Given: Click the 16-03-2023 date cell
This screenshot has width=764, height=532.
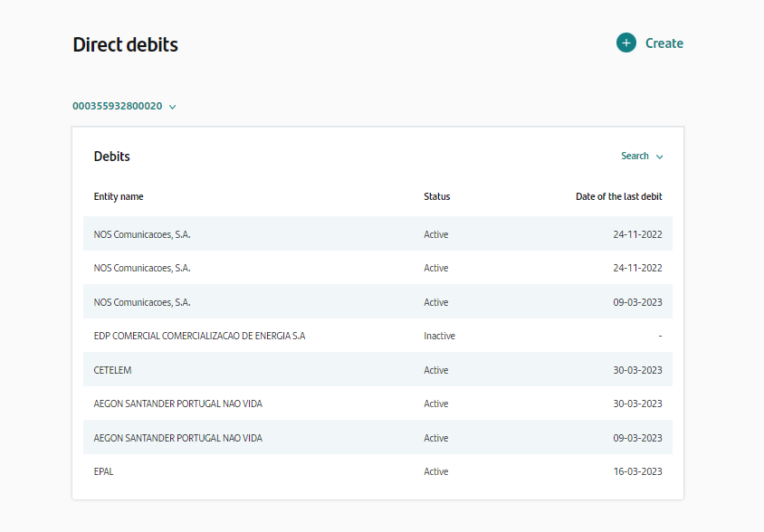Looking at the screenshot, I should tap(637, 471).
